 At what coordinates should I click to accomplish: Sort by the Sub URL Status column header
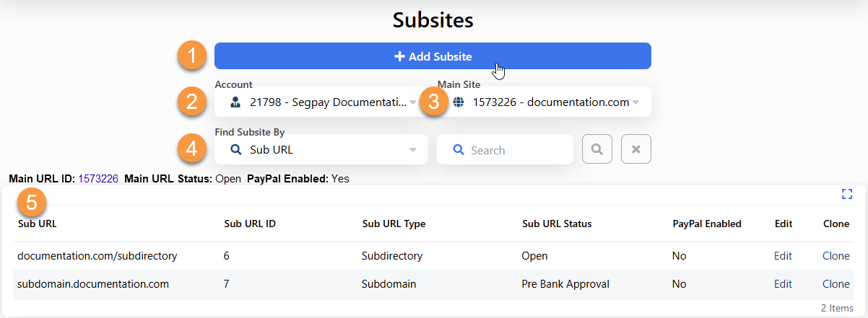557,224
